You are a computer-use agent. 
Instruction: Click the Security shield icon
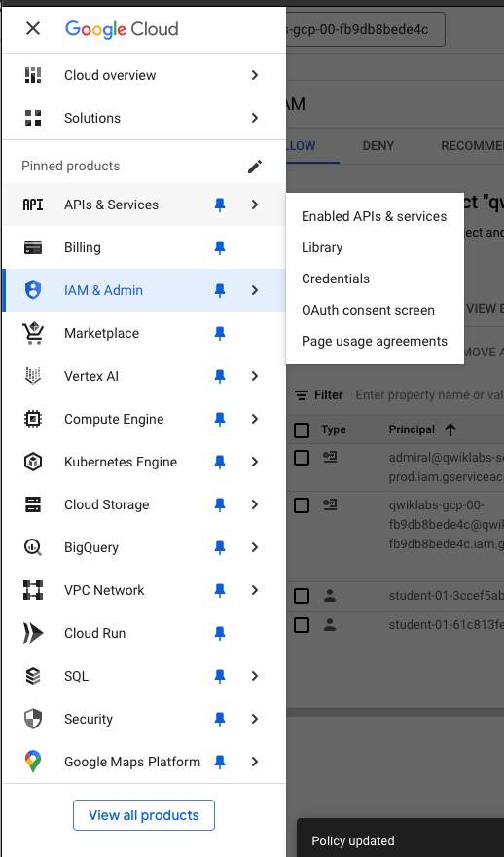(33, 719)
